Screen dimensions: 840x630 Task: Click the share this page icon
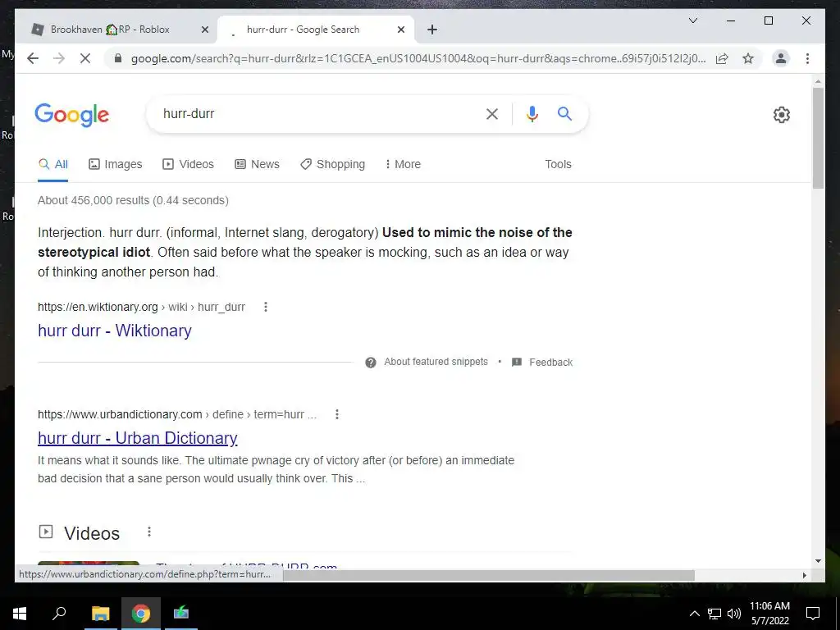[x=722, y=58]
